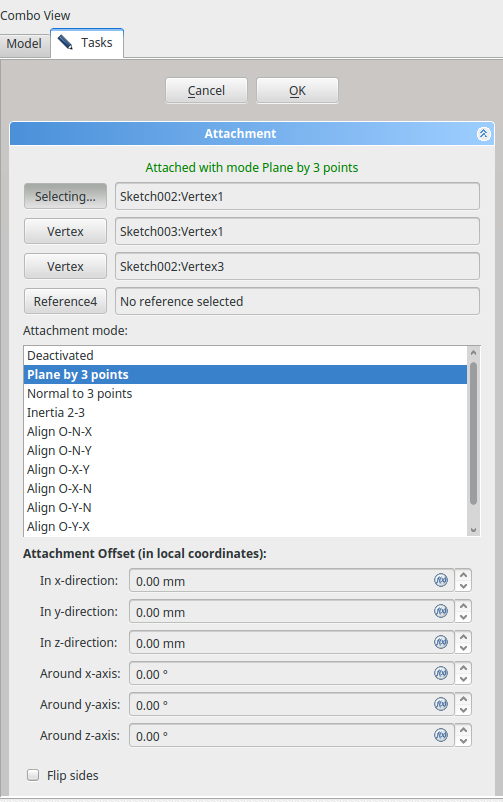The width and height of the screenshot is (503, 802).
Task: Open expression editor for around z-axis
Action: coord(441,735)
